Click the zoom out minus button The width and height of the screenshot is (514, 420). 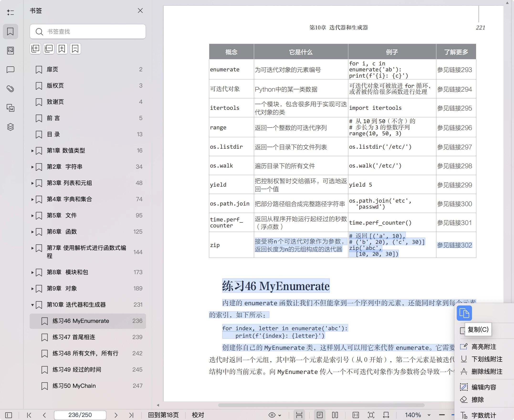[x=442, y=415]
